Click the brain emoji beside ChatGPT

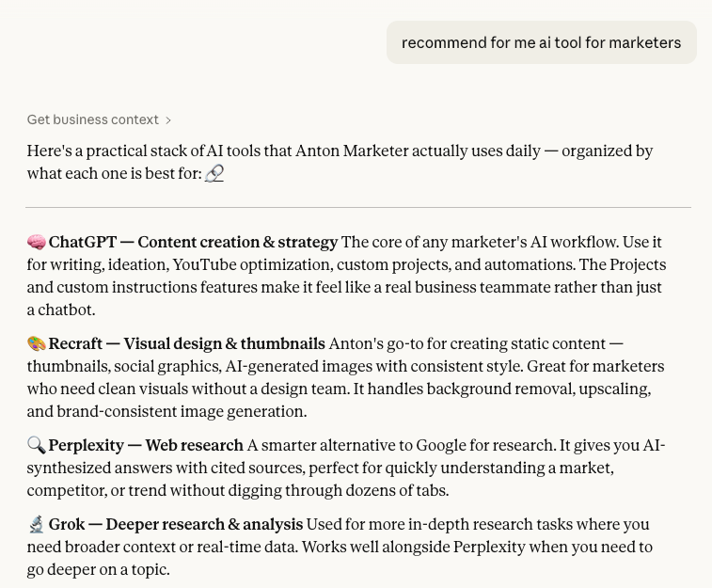(x=37, y=243)
